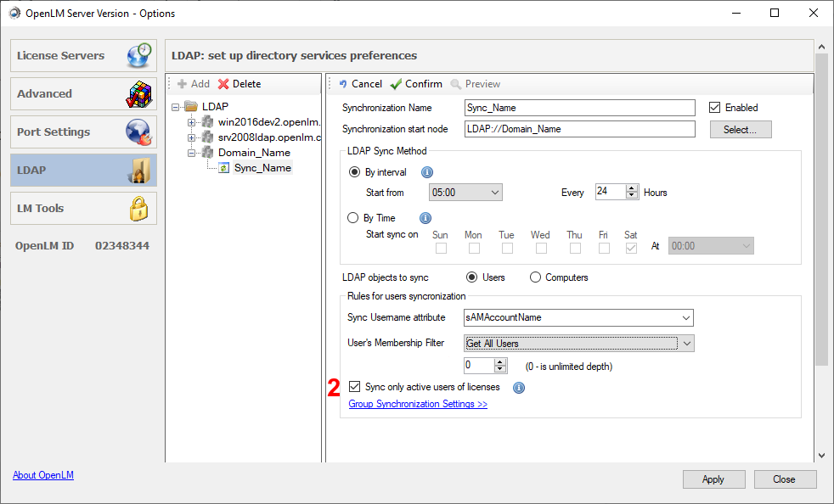Open the License Servers tab
This screenshot has width=834, height=504.
point(83,56)
